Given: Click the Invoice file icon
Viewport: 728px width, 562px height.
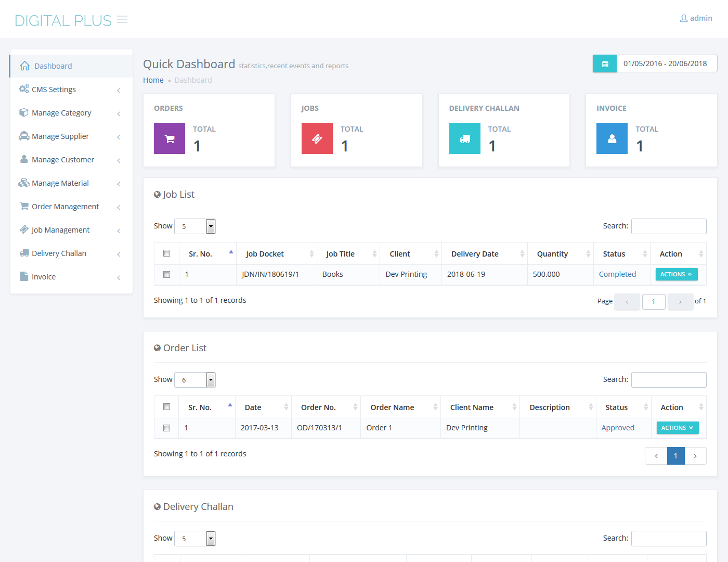Looking at the screenshot, I should [24, 276].
